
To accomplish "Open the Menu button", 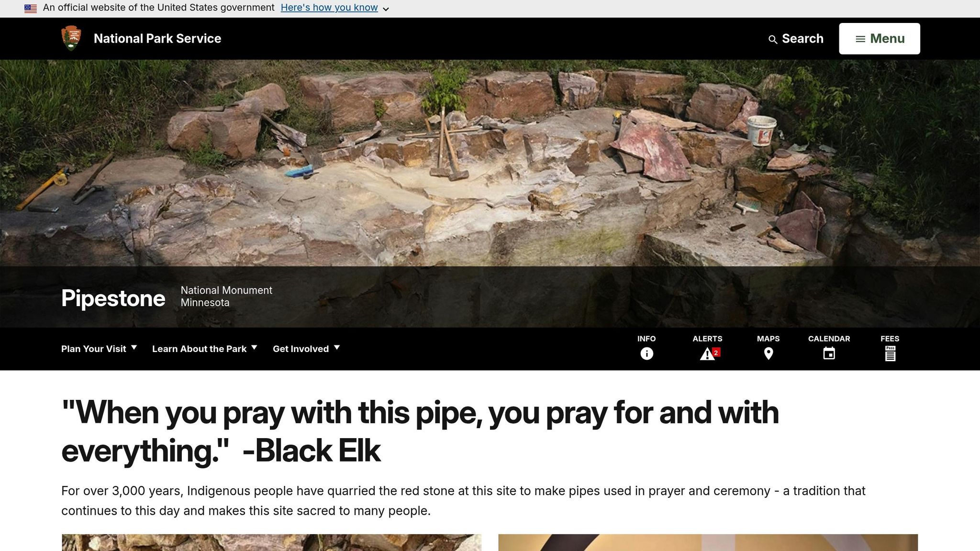I will (x=880, y=39).
